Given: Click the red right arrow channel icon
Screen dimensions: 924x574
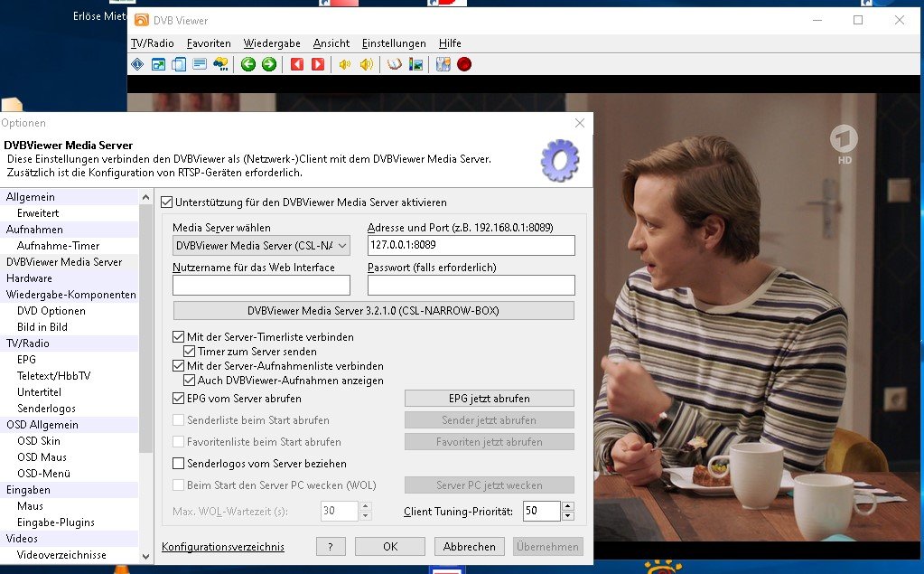Looking at the screenshot, I should coord(318,64).
